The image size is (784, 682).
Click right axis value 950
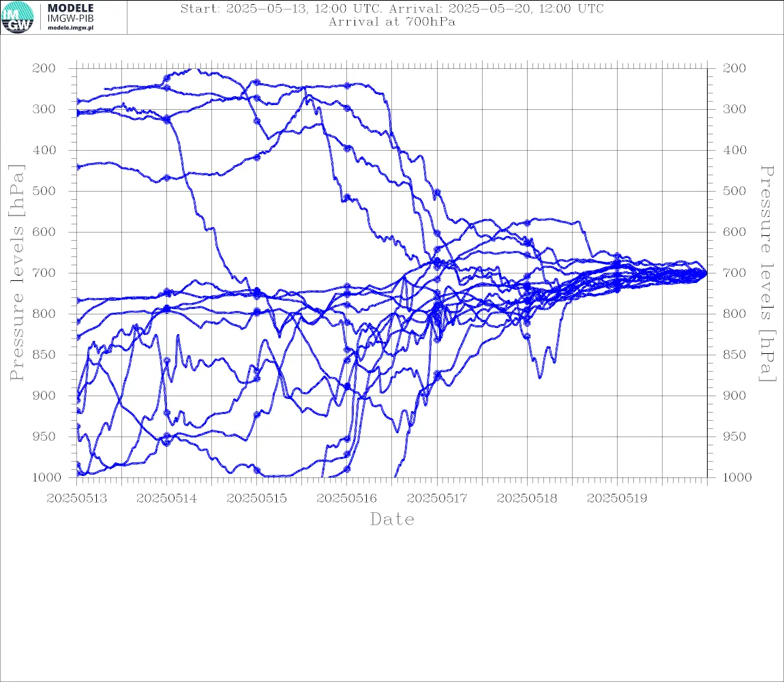coord(734,436)
